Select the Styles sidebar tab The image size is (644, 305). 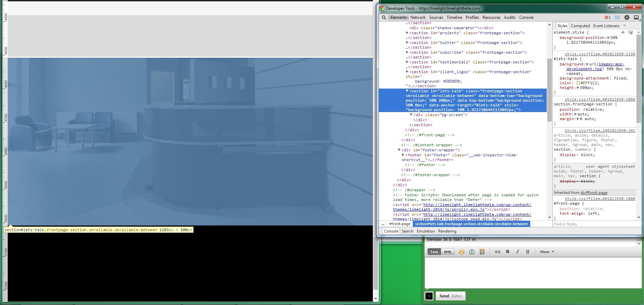tap(562, 26)
